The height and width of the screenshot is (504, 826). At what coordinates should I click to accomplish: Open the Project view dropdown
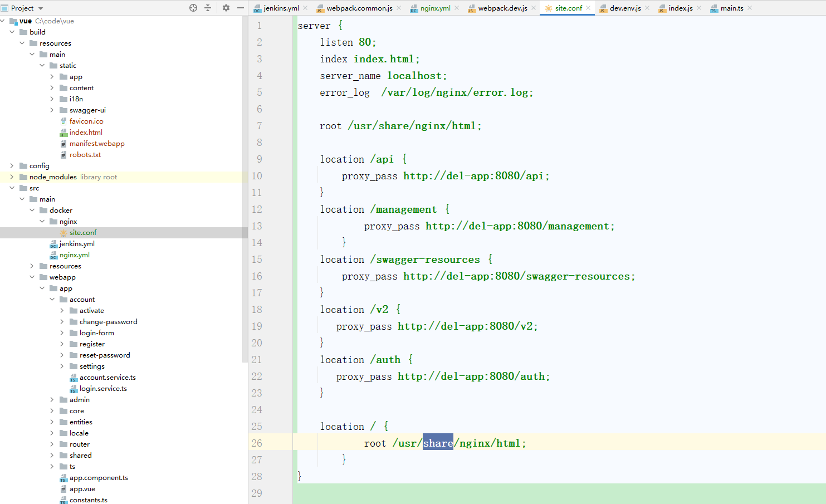[x=41, y=8]
